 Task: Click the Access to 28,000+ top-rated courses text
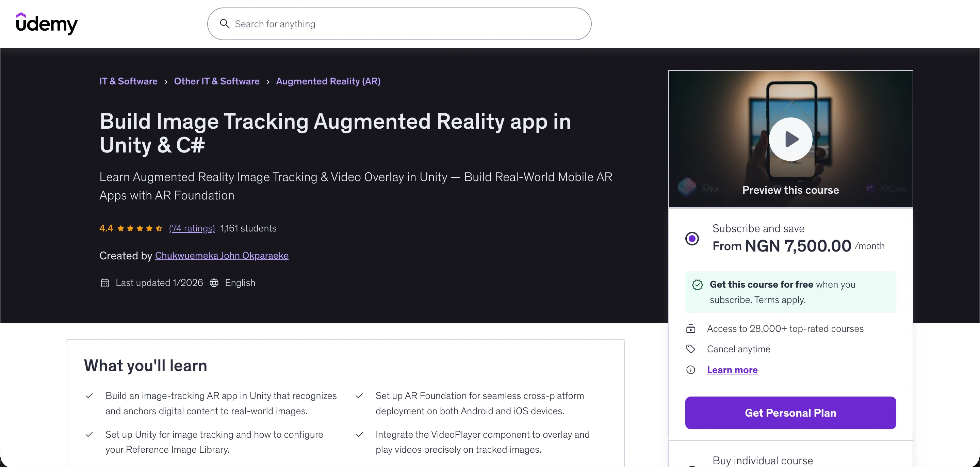coord(785,328)
